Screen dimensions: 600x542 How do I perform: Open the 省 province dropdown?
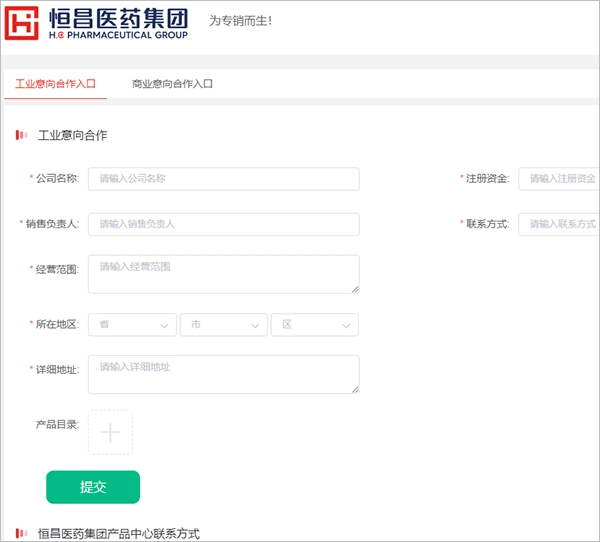point(133,325)
